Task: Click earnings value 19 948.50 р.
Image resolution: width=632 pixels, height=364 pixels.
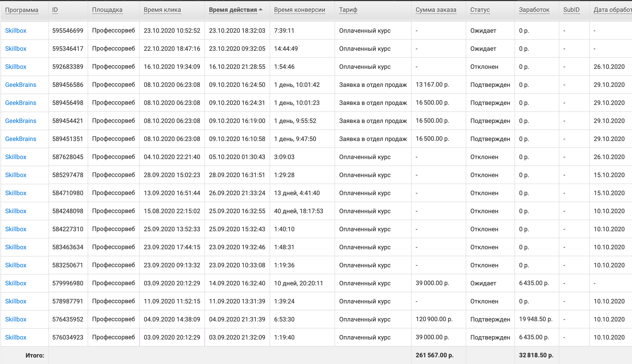Action: pos(536,319)
